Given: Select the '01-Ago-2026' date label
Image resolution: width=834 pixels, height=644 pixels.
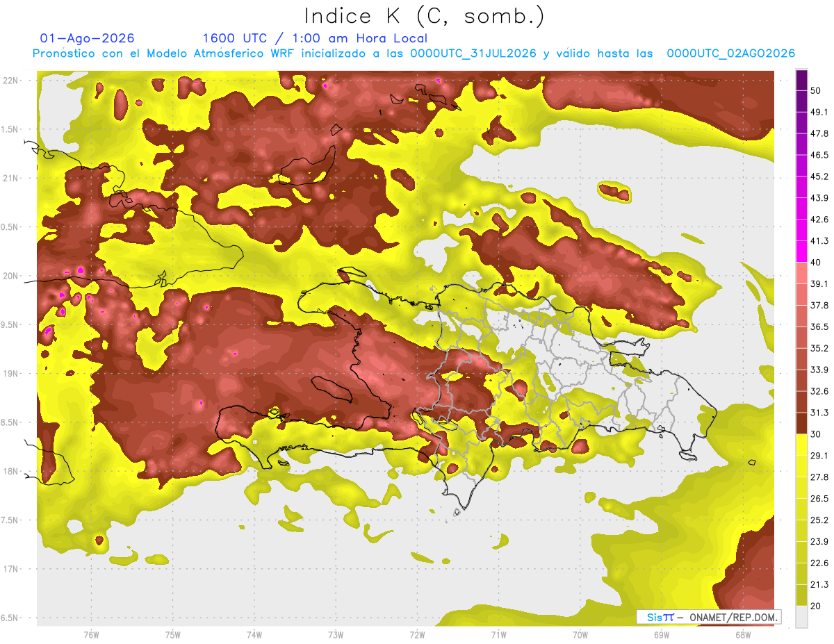Looking at the screenshot, I should coord(88,38).
